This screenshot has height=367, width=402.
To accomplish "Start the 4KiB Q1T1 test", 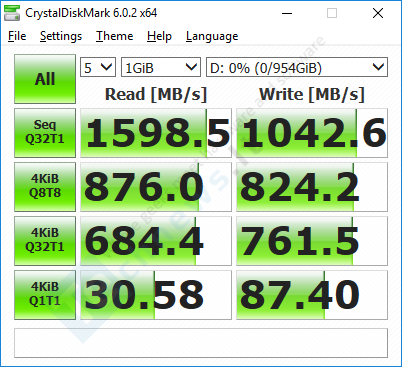I will coord(45,295).
